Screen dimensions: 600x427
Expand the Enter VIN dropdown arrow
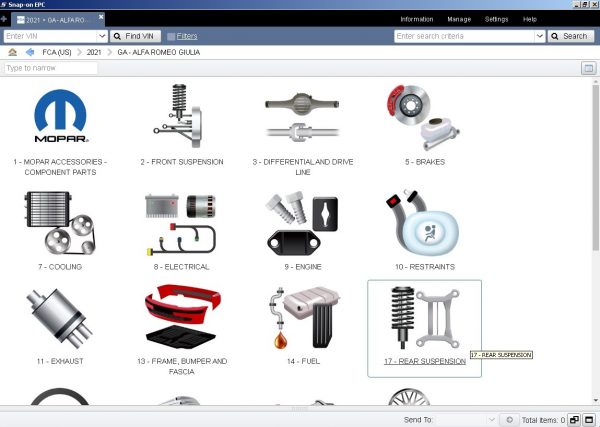[102, 36]
